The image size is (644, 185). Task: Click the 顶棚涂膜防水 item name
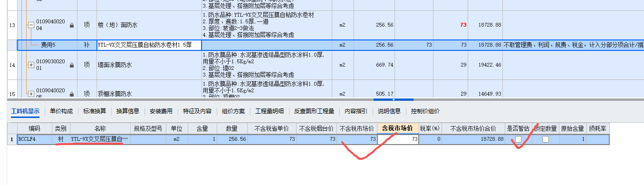click(115, 94)
